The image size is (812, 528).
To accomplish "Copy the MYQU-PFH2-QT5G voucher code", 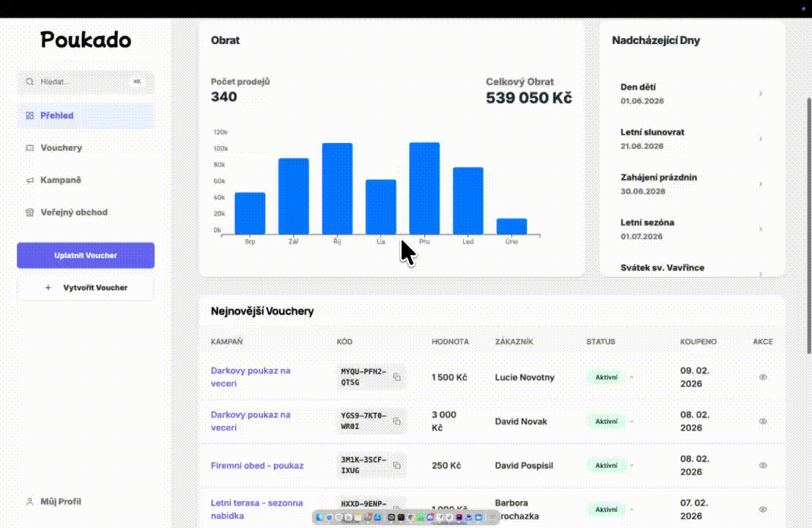I will [396, 377].
